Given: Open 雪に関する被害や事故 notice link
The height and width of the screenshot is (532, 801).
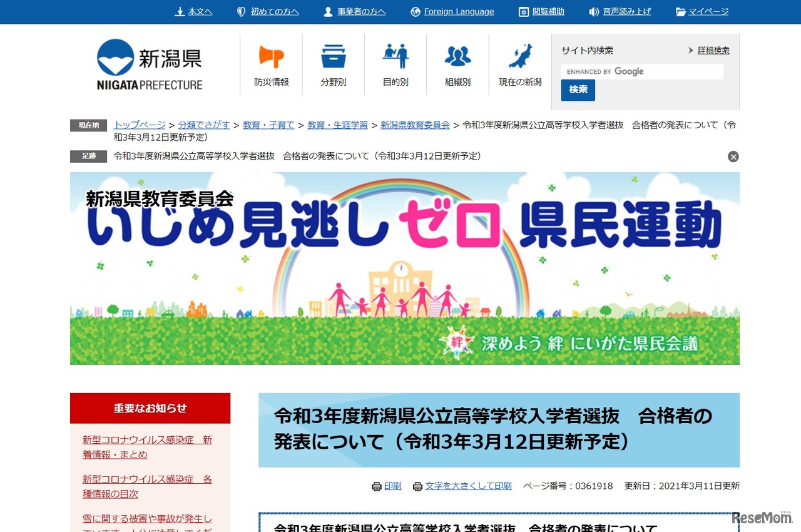Looking at the screenshot, I should point(148,523).
